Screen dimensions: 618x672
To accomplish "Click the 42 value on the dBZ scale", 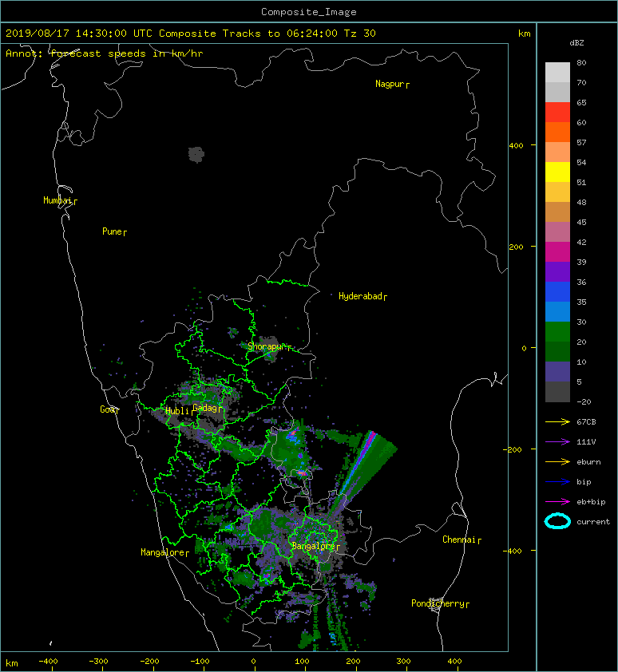I will (581, 242).
